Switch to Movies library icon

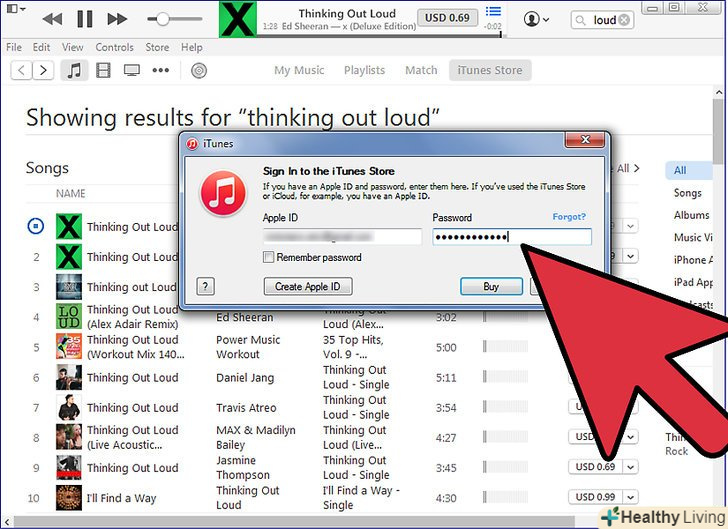pos(102,70)
